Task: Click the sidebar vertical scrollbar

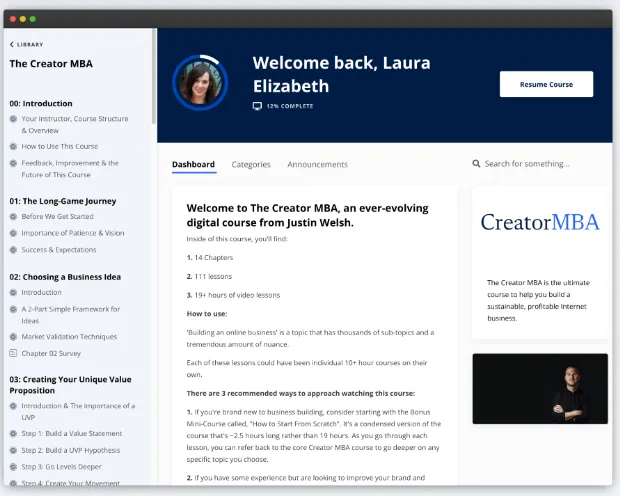Action: coord(154,75)
